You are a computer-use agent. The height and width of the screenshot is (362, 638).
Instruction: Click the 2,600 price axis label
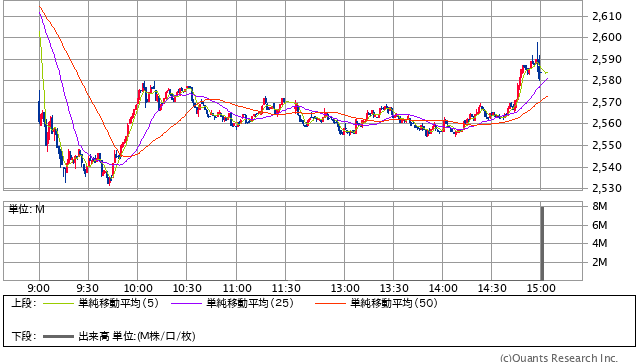[607, 37]
